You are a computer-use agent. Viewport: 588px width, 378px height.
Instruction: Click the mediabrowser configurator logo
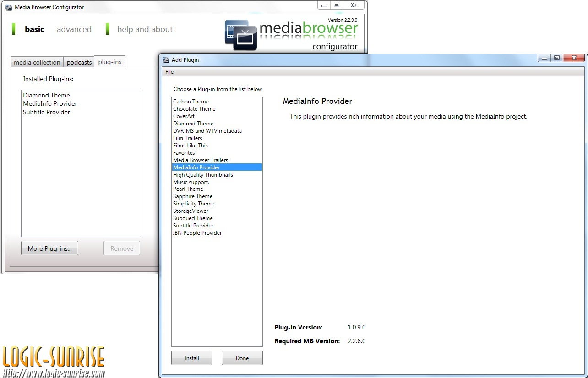click(291, 35)
